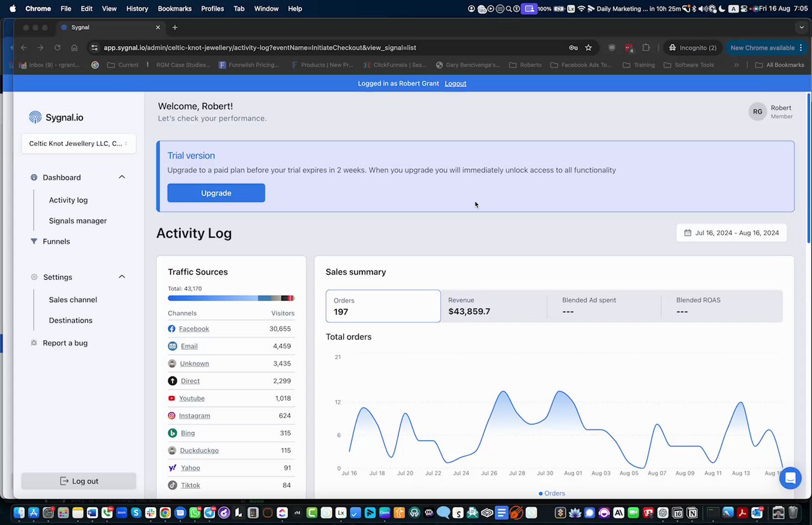The height and width of the screenshot is (525, 812).
Task: Click the RG user avatar
Action: 757,112
